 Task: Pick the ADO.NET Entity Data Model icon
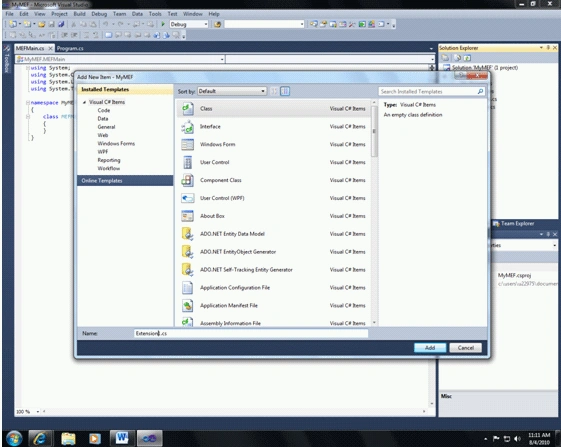coord(187,234)
